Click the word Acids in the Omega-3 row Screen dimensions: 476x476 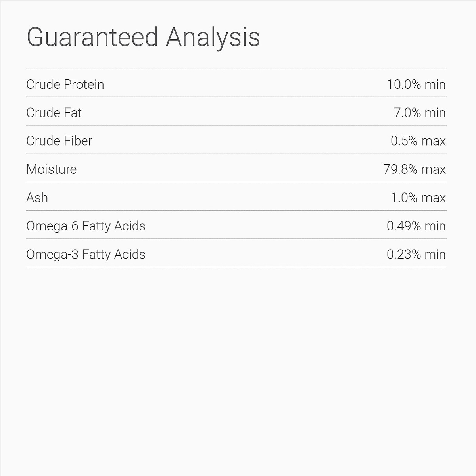[130, 254]
